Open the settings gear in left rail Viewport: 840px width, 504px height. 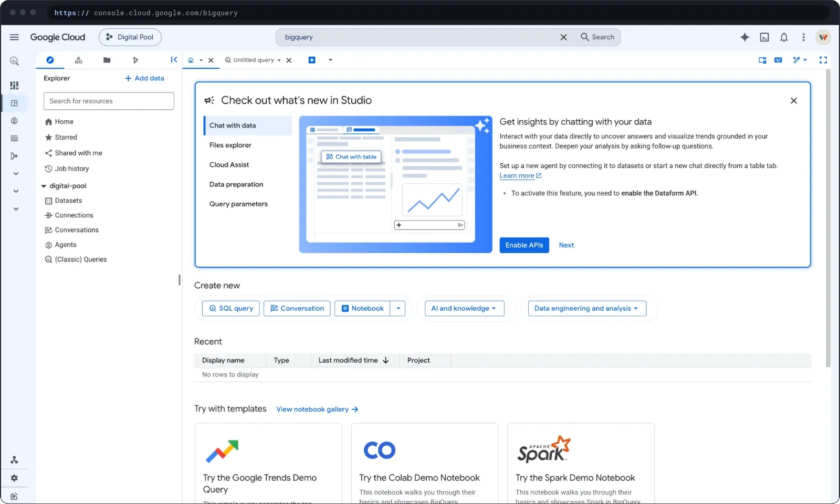click(14, 478)
